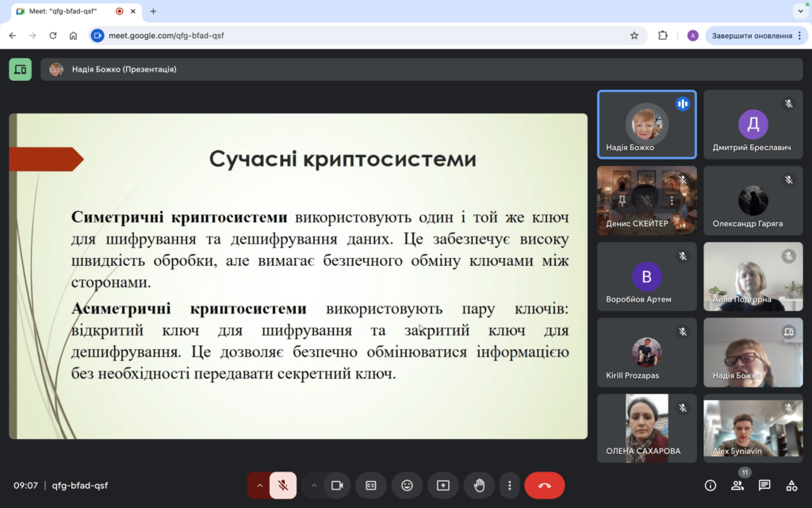Click the camera site-info icon in address bar
Image resolution: width=812 pixels, height=508 pixels.
98,36
